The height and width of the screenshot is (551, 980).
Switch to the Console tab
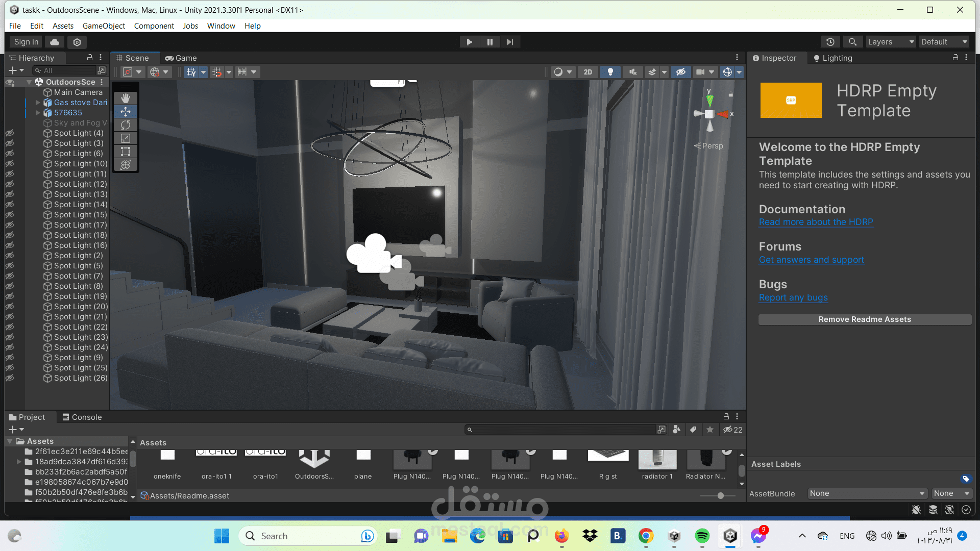[82, 417]
